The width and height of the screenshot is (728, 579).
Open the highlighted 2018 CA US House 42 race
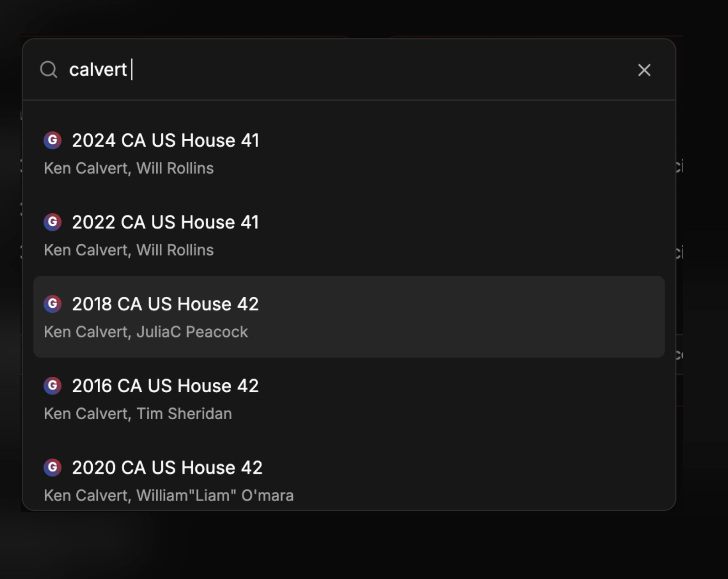pos(165,304)
